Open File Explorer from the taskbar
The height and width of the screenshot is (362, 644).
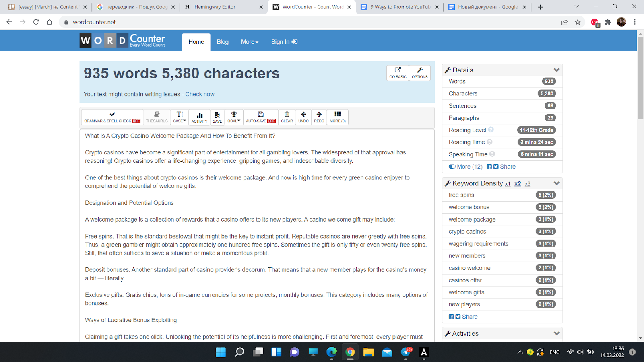pyautogui.click(x=368, y=352)
